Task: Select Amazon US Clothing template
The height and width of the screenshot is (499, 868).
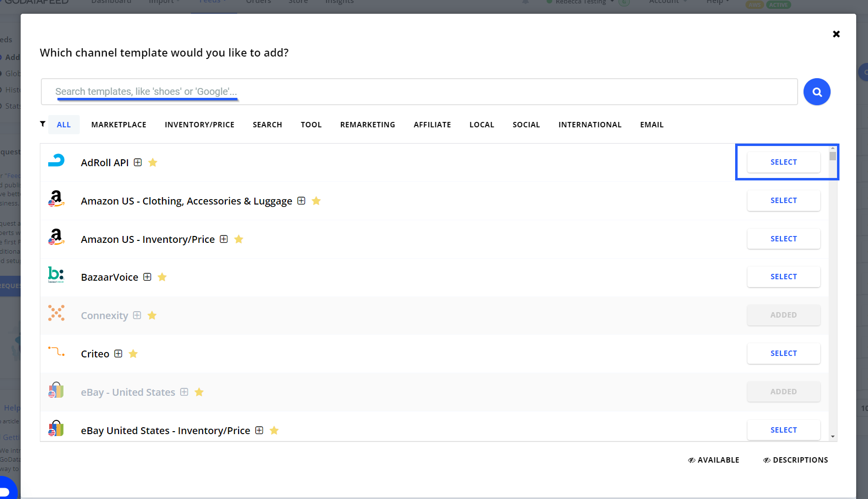Action: click(783, 201)
